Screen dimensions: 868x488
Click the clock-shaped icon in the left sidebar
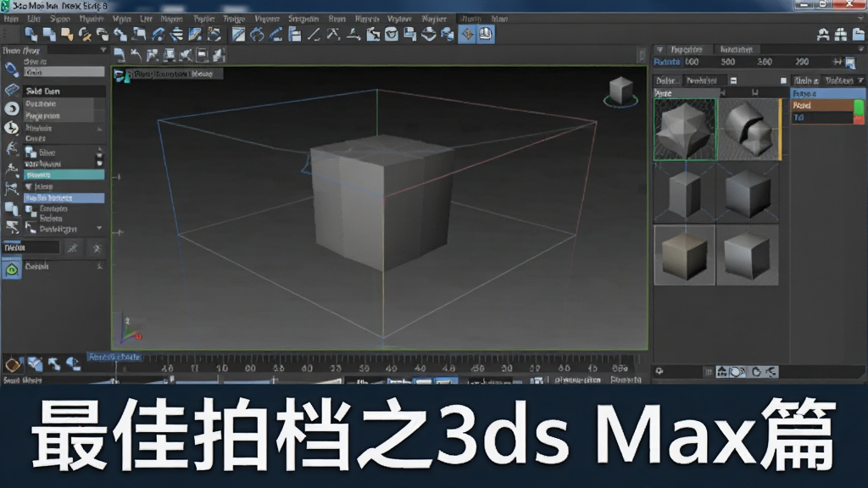[x=11, y=128]
